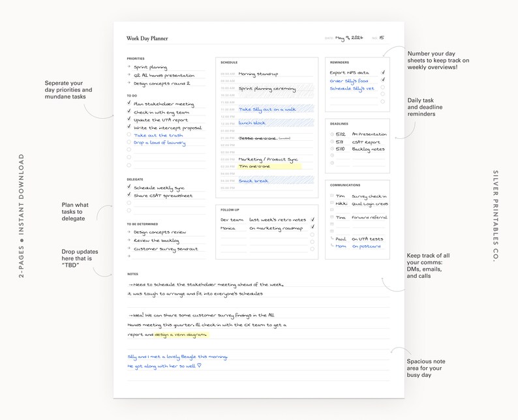Click the clock icon beside 5/12 deadline
This screenshot has height=420, width=518.
tap(332, 134)
